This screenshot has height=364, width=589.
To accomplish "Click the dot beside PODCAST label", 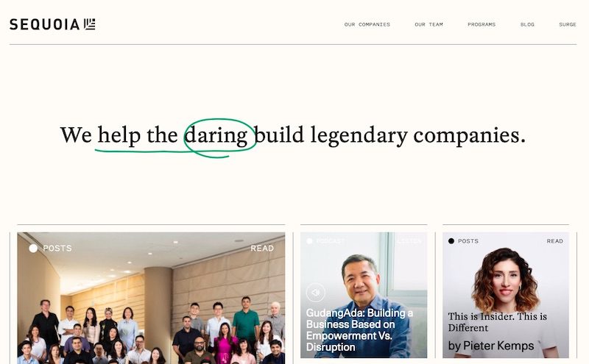I will pos(309,241).
